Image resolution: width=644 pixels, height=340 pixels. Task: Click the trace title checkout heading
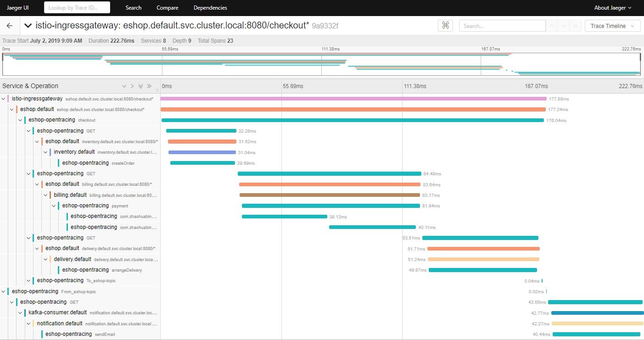pyautogui.click(x=172, y=26)
